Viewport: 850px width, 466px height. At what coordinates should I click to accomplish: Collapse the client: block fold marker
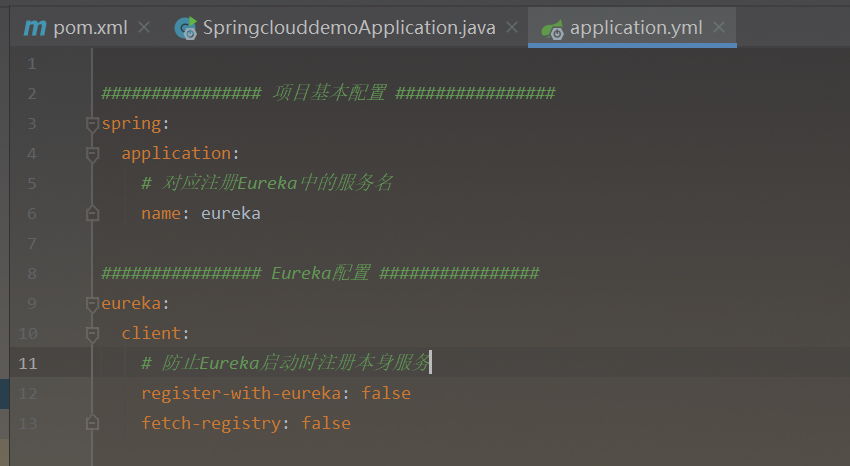[x=92, y=334]
